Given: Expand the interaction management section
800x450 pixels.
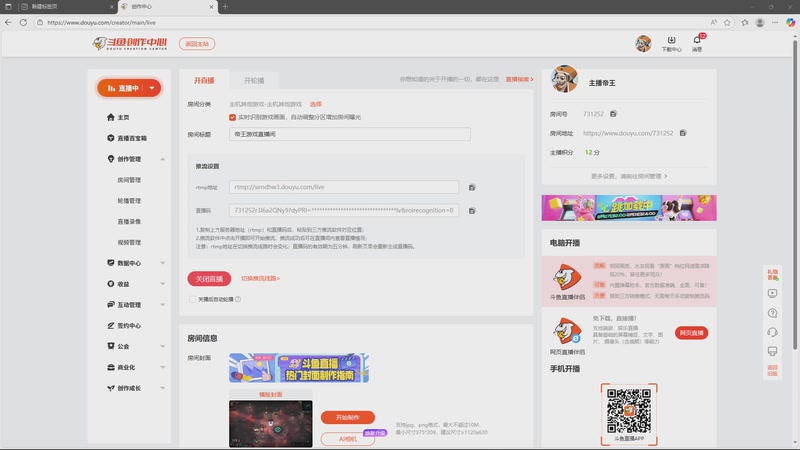Looking at the screenshot, I should [162, 305].
